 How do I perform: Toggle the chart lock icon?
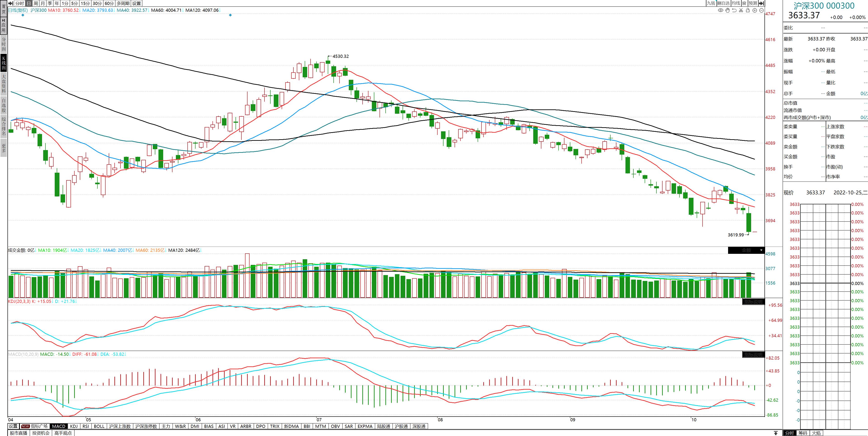coord(748,10)
